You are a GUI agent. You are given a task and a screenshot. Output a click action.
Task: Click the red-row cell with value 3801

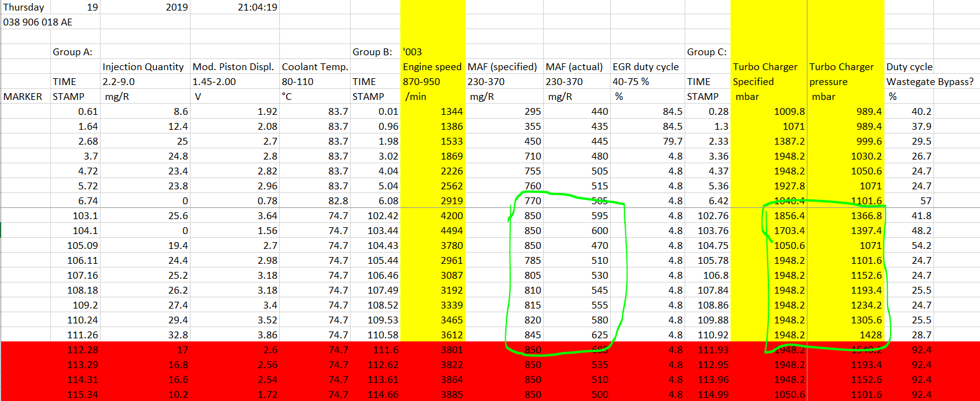(x=433, y=349)
